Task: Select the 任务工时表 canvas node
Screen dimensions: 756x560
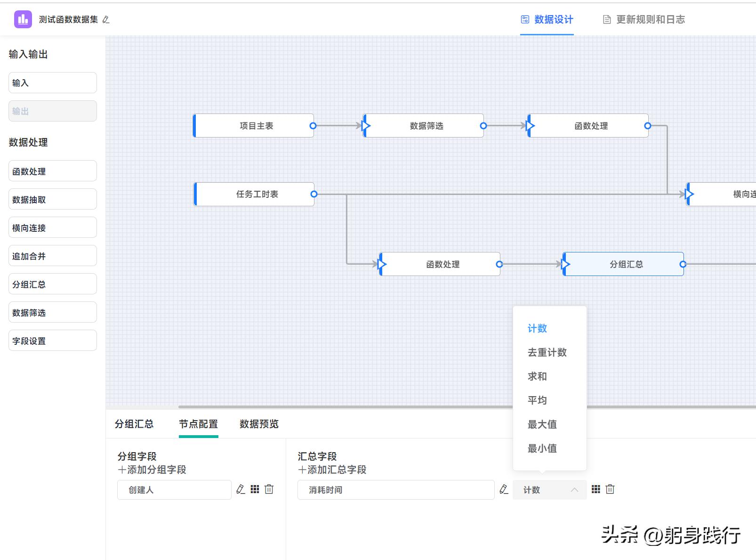Action: [x=254, y=194]
